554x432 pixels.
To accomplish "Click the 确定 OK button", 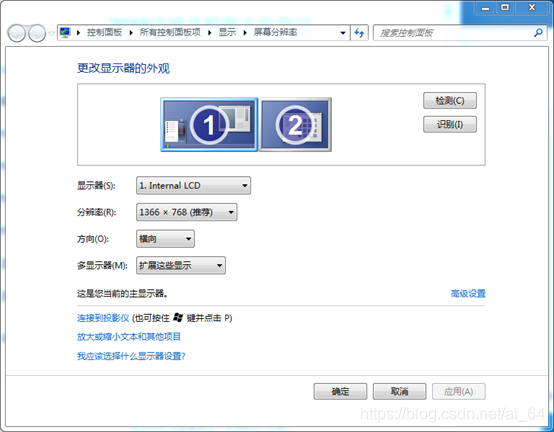I will pyautogui.click(x=340, y=391).
